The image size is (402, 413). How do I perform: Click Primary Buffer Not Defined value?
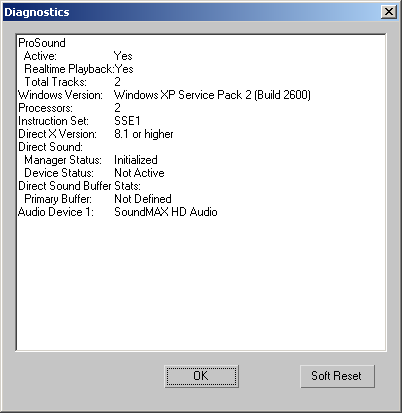(143, 199)
